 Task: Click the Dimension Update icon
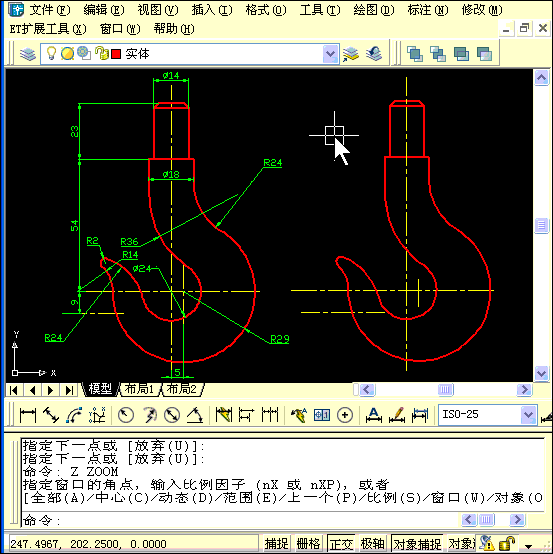420,415
